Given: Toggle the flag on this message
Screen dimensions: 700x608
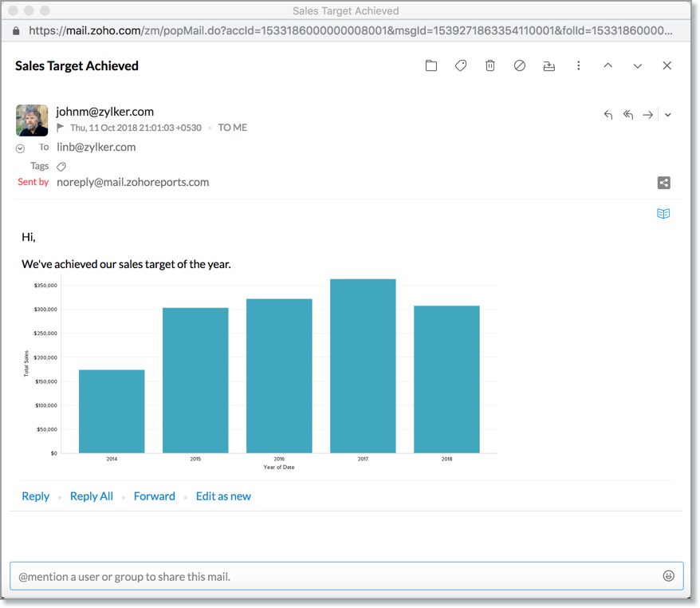Looking at the screenshot, I should click(x=61, y=128).
